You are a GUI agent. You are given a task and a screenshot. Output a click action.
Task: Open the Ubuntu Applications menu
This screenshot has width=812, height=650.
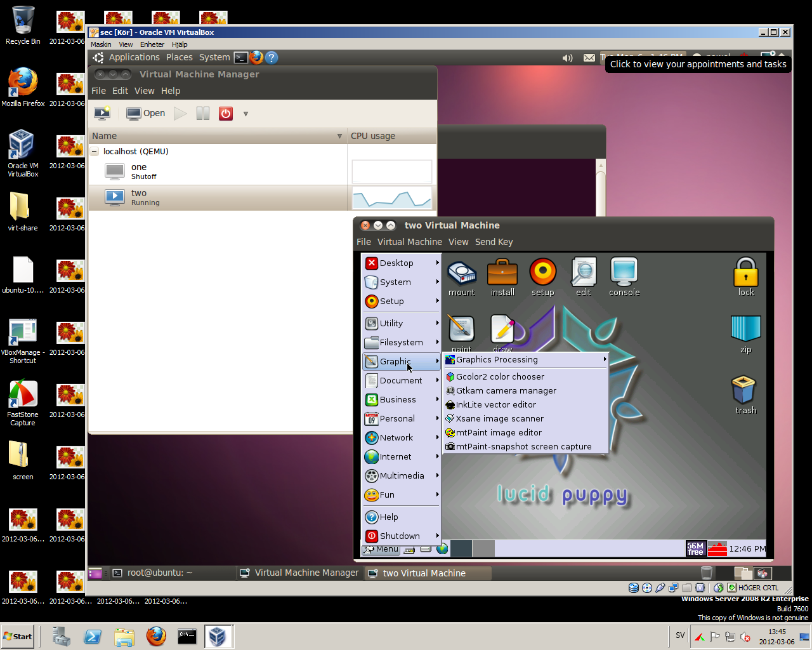134,57
